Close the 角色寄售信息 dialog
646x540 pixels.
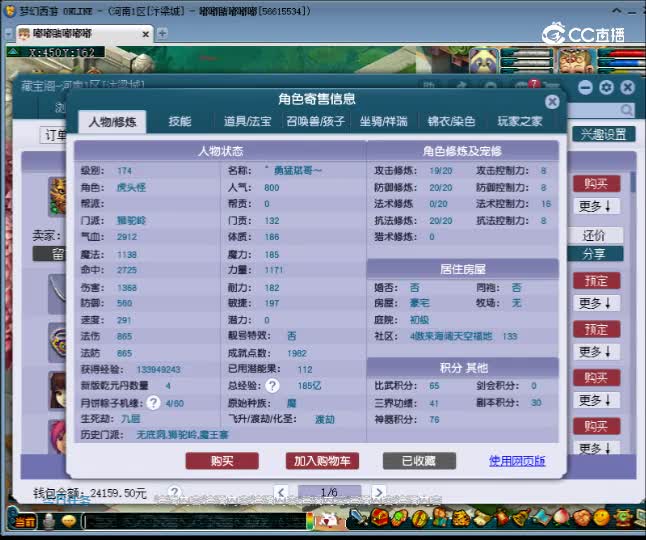point(552,101)
